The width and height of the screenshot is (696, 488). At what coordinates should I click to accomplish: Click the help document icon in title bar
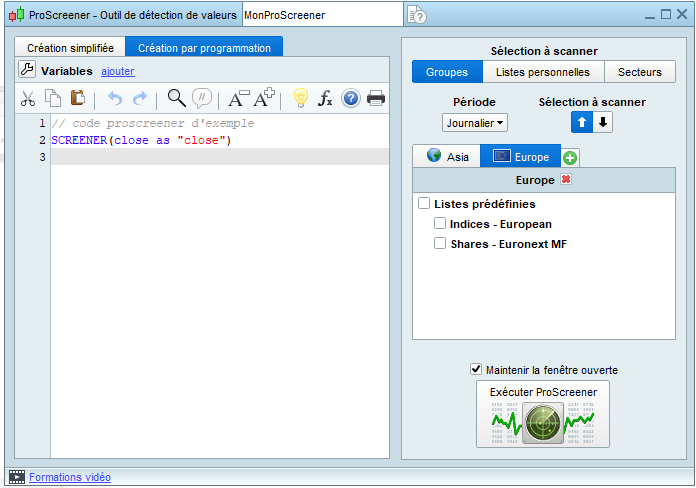click(416, 15)
